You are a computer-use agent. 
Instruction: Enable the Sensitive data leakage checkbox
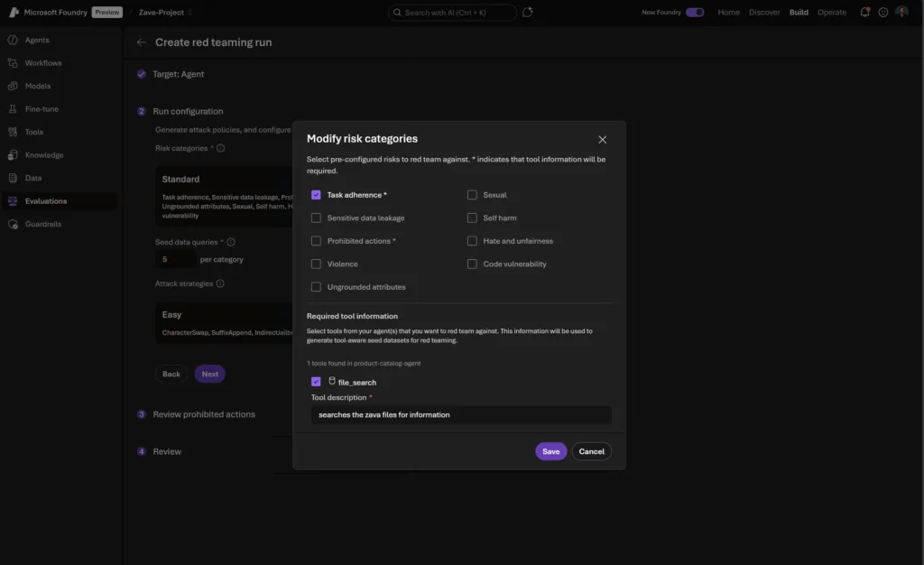pyautogui.click(x=316, y=218)
